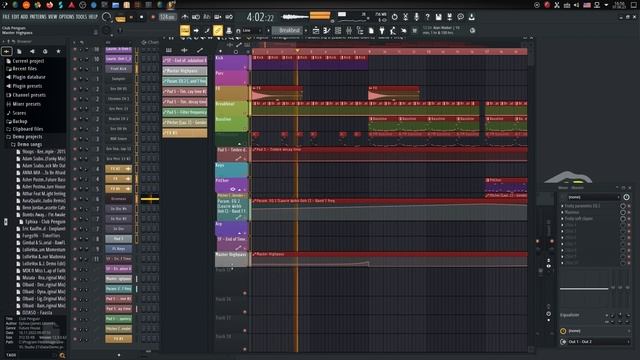Select the browser All tab arrow icon
The height and width of the screenshot is (360, 640).
pos(7,51)
